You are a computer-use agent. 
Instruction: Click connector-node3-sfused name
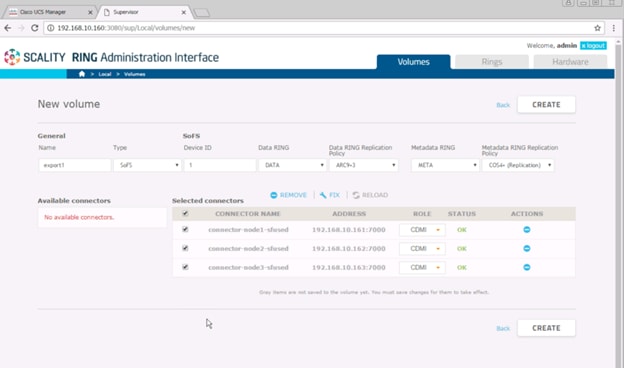pyautogui.click(x=248, y=267)
